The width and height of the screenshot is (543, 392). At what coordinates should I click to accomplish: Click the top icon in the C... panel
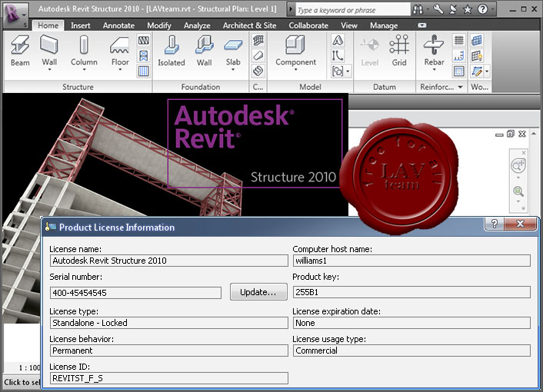tap(258, 41)
